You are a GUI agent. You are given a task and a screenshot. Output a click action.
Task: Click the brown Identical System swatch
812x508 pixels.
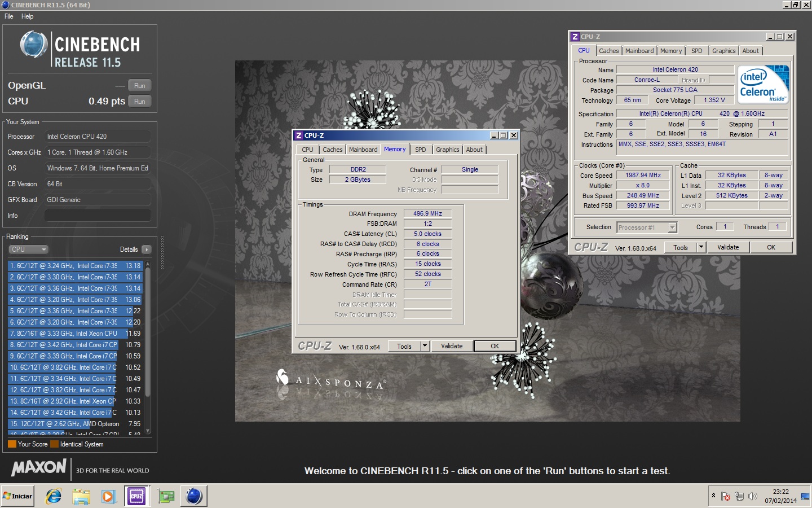(54, 444)
